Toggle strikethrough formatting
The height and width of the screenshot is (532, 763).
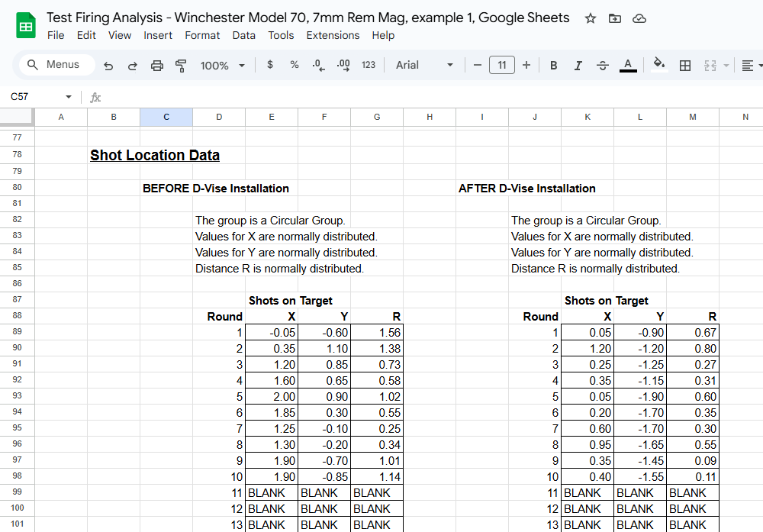pos(602,65)
